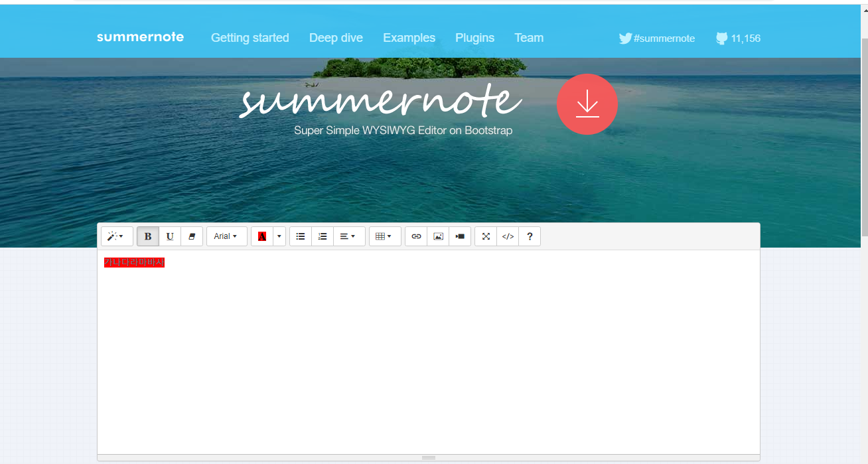Open the magic wand style dropdown
Image resolution: width=868 pixels, height=464 pixels.
(117, 236)
